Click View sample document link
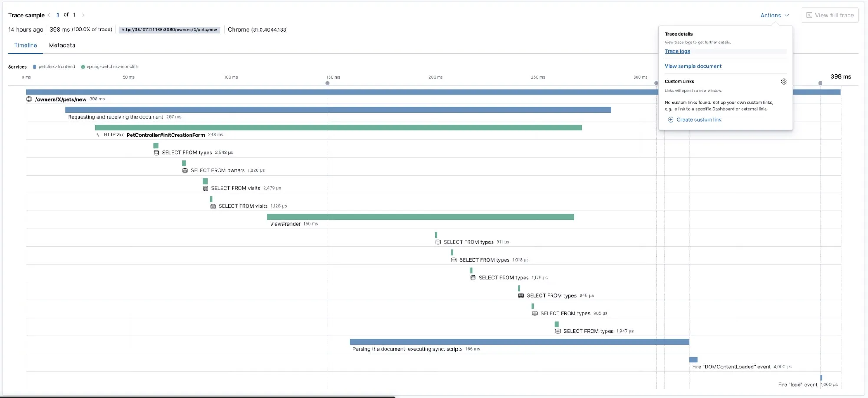The height and width of the screenshot is (398, 868). pos(693,66)
